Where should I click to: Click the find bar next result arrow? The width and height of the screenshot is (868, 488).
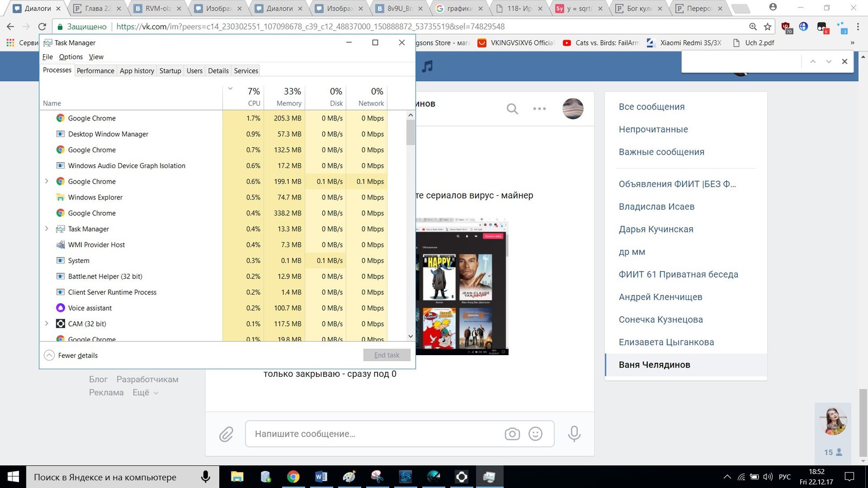pos(828,62)
